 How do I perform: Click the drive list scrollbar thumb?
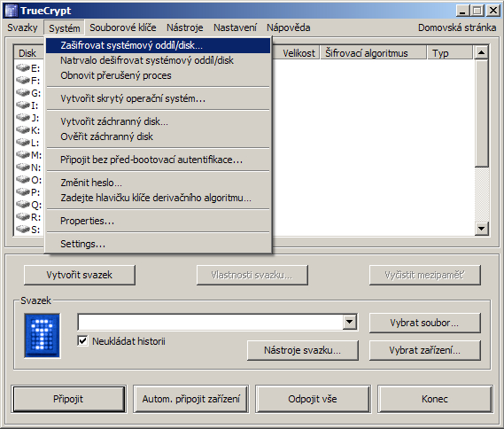[482, 113]
